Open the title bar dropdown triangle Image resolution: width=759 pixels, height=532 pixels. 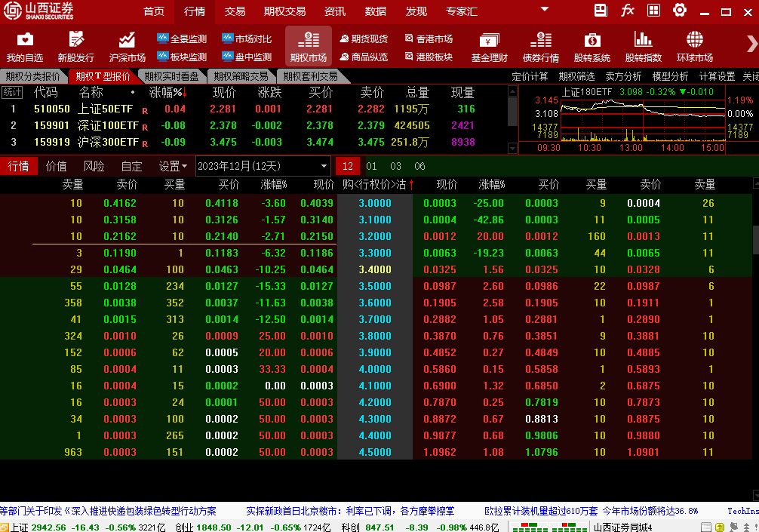point(545,9)
